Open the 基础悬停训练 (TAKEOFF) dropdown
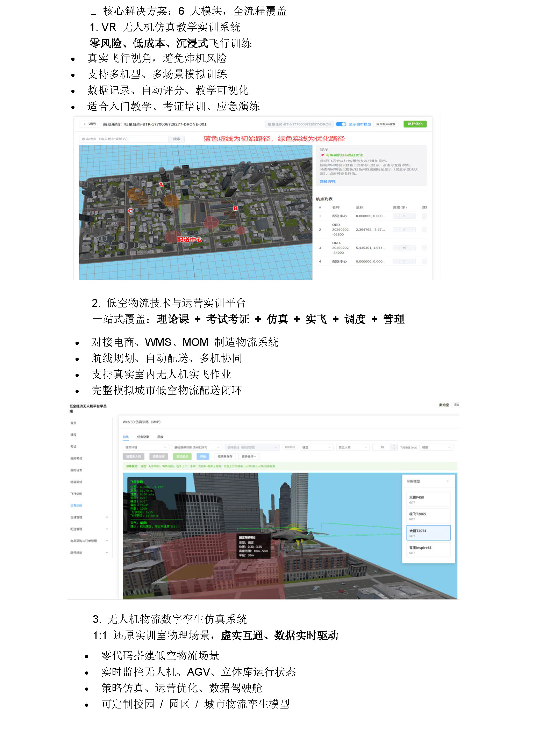Image resolution: width=535 pixels, height=756 pixels. click(x=197, y=447)
